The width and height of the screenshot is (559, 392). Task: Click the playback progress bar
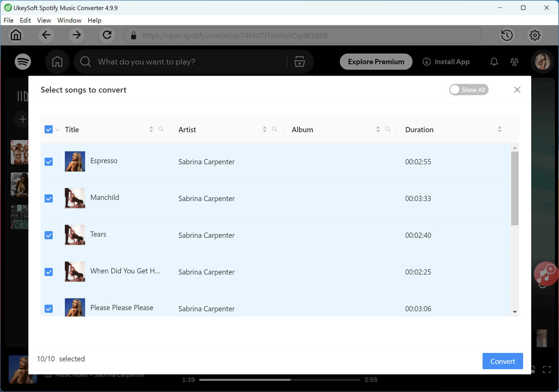pos(279,380)
